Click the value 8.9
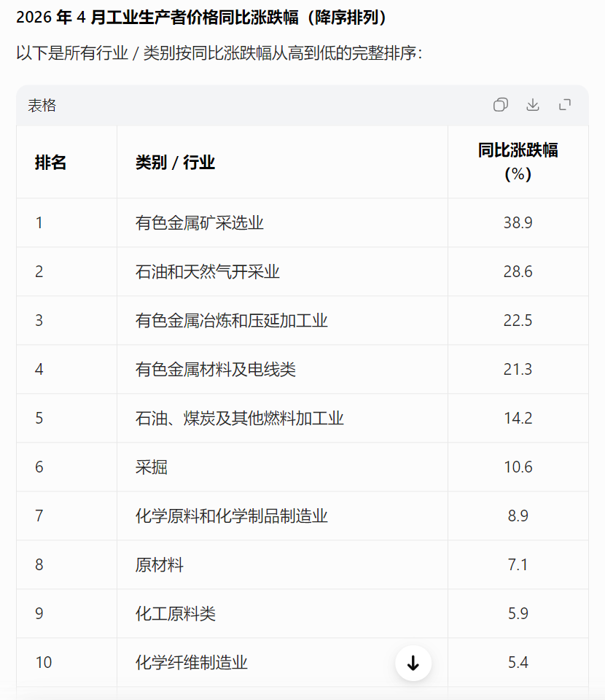The image size is (605, 700). point(518,516)
